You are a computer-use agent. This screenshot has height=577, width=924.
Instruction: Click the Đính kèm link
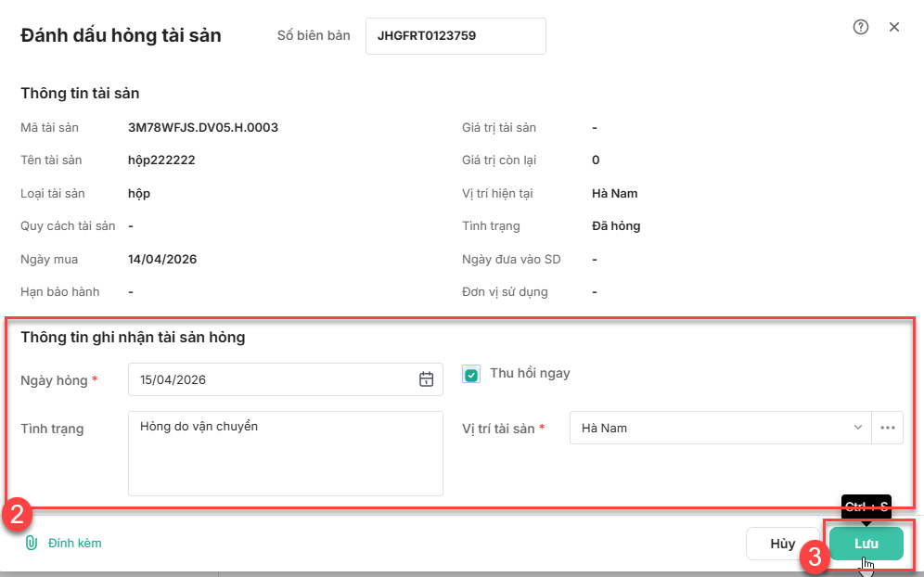[74, 543]
